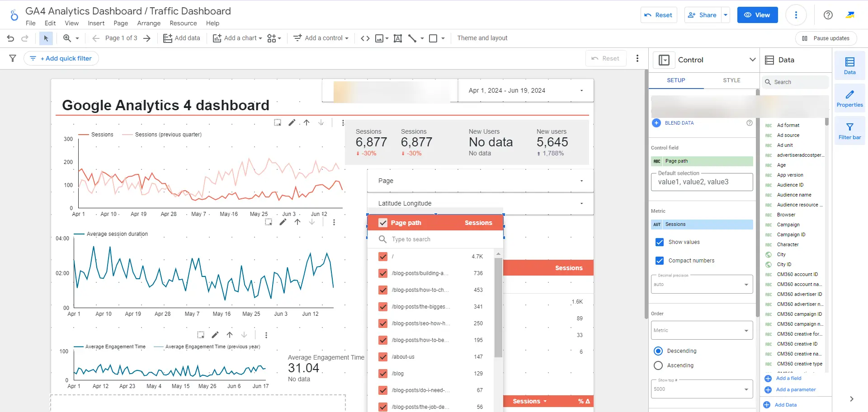Activate the selection mode pointer tool
868x412 pixels.
[46, 38]
